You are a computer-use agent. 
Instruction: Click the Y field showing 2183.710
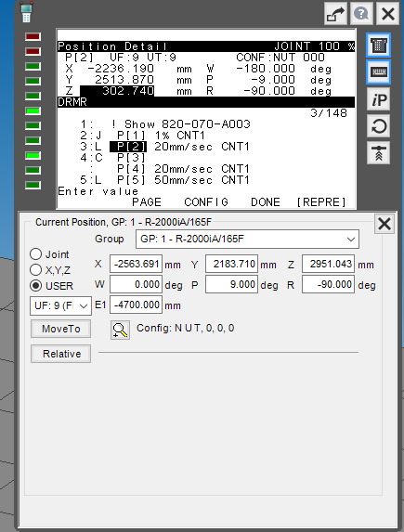click(x=231, y=264)
